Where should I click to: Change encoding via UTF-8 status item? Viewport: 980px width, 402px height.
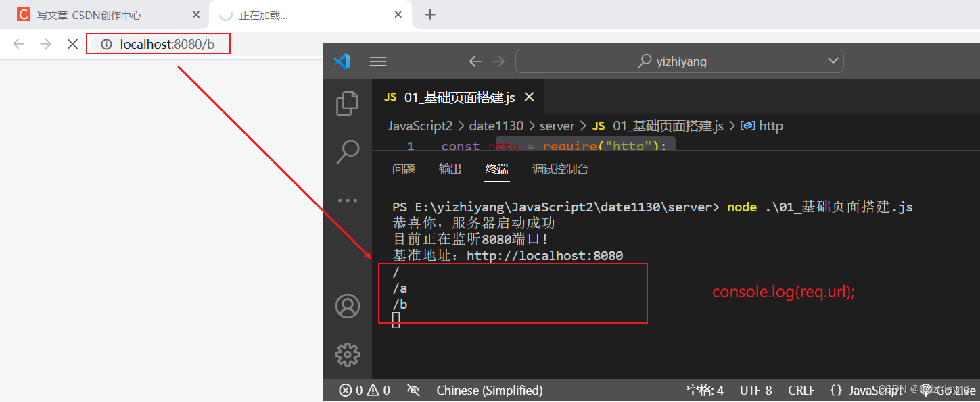(x=755, y=390)
